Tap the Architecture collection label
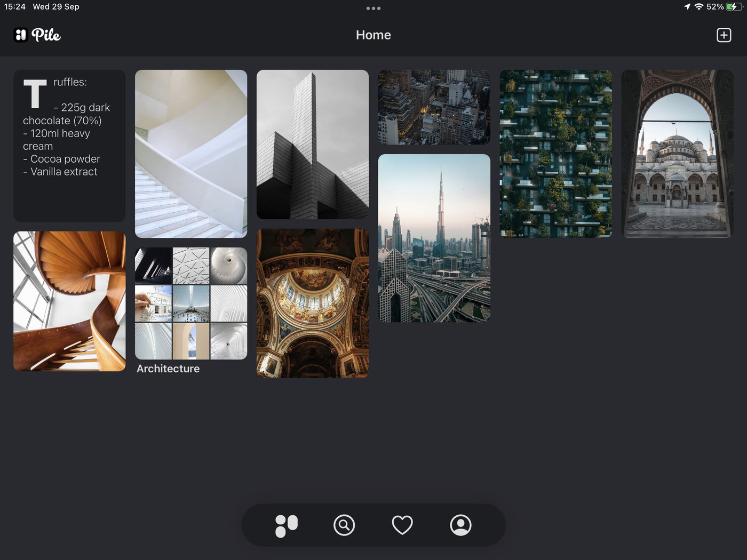The image size is (747, 560). point(168,369)
